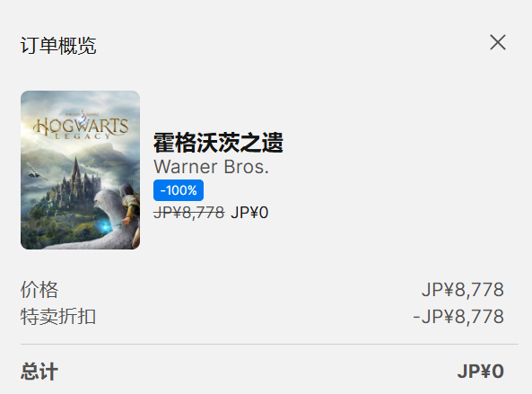The height and width of the screenshot is (394, 532).
Task: Select the game title 霍格沃茨之遗
Action: pos(218,143)
